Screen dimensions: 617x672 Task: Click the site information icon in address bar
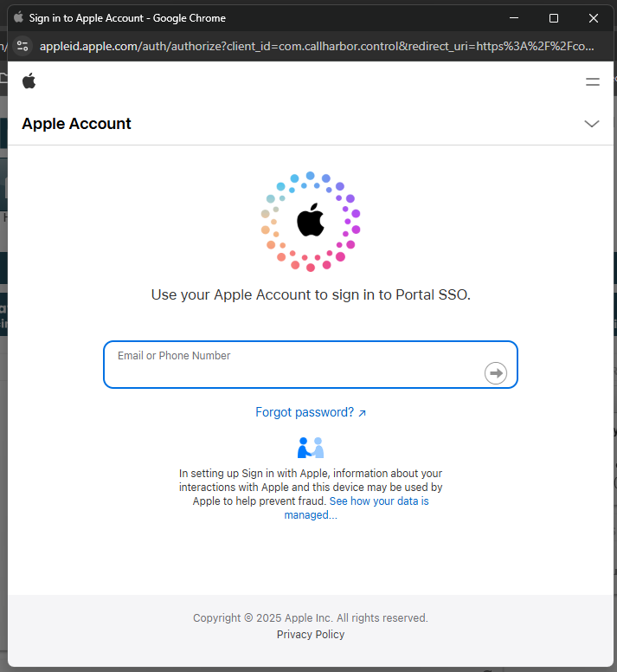[x=22, y=46]
